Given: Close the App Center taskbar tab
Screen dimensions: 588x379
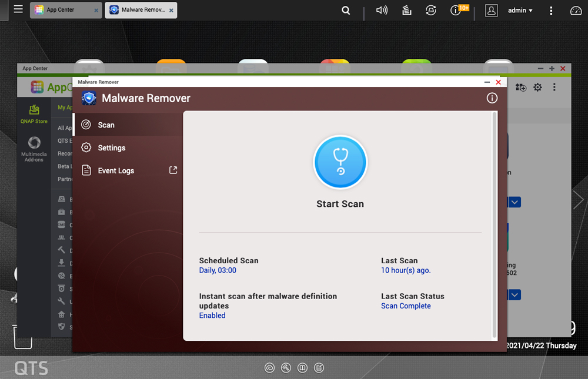Looking at the screenshot, I should coord(96,11).
